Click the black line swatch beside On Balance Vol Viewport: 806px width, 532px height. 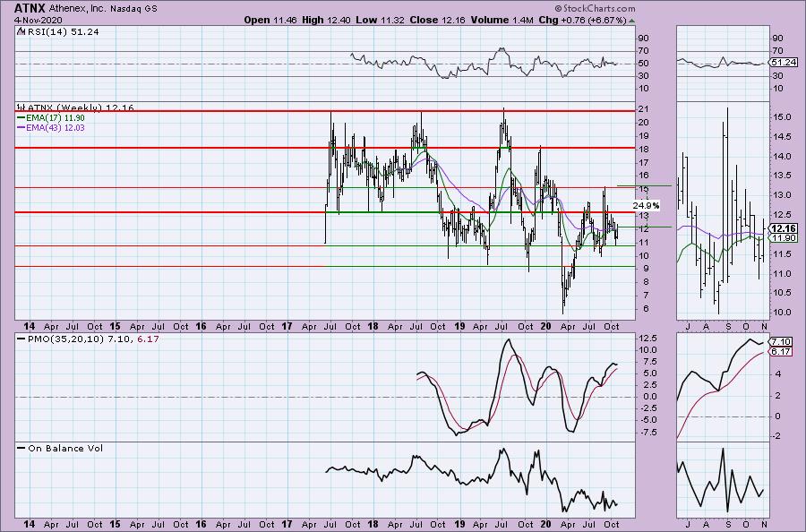point(21,448)
